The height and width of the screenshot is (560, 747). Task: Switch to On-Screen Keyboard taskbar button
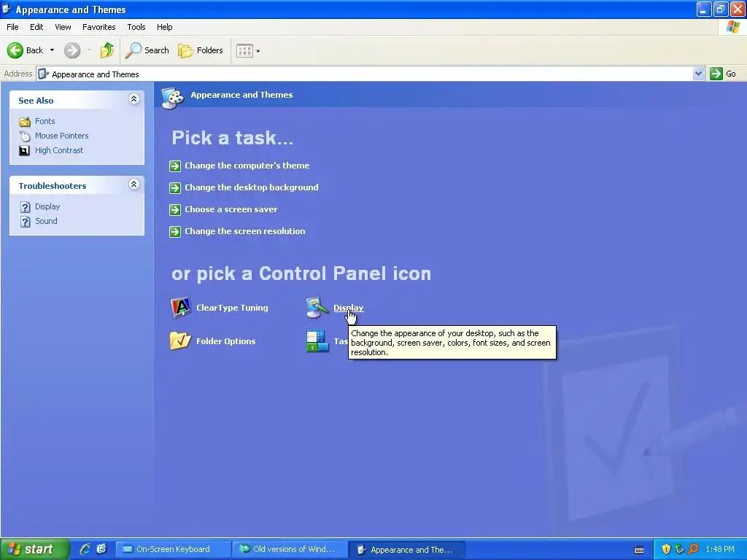[173, 550]
